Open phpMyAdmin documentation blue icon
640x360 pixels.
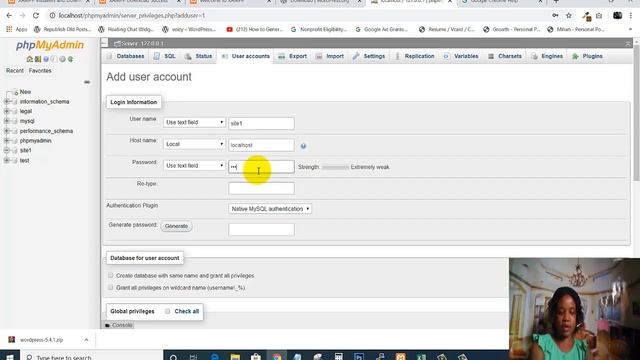coord(46,59)
